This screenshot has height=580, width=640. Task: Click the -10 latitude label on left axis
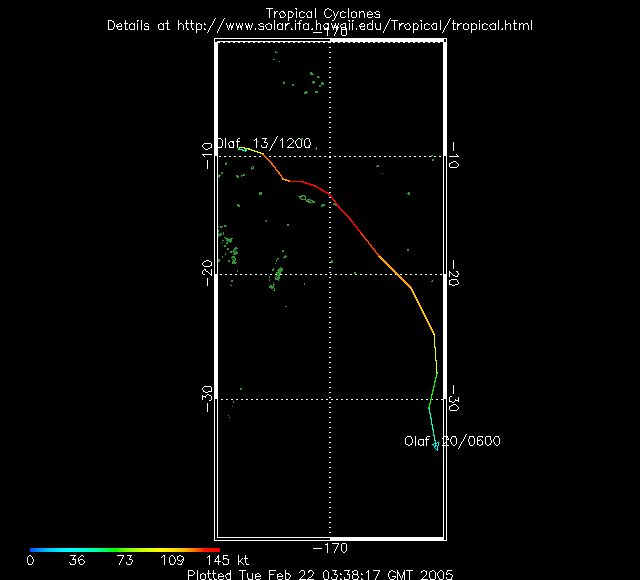207,156
